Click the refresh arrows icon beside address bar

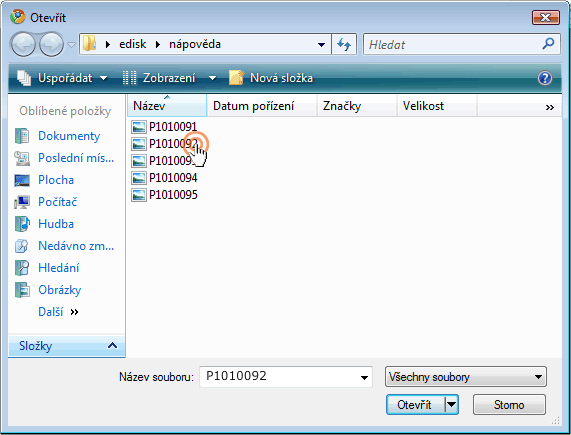(x=344, y=44)
